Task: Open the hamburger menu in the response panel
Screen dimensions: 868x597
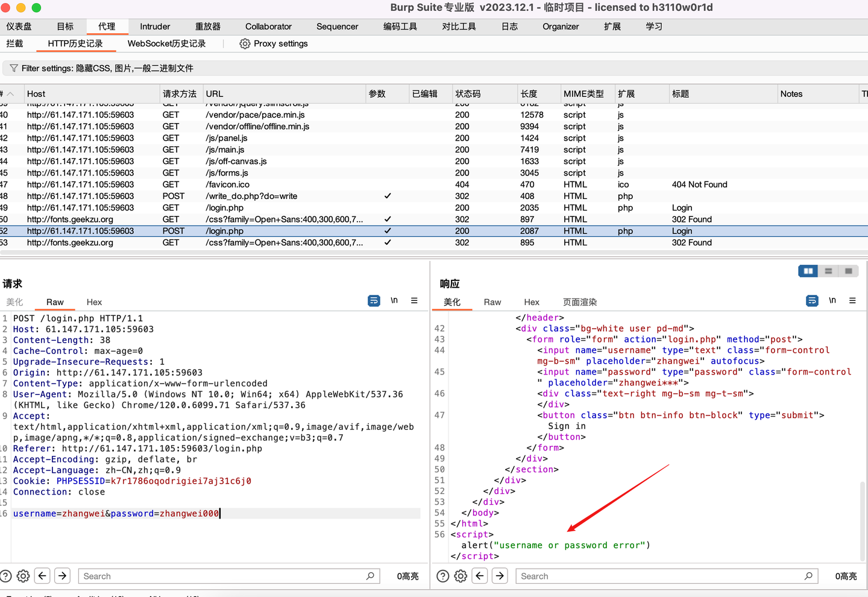Action: coord(852,300)
